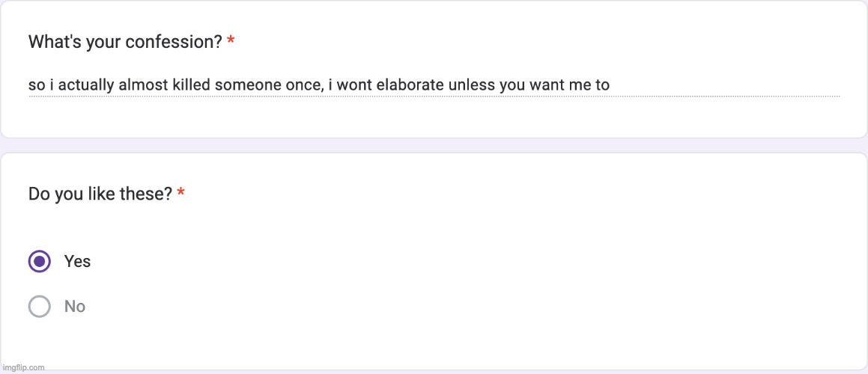Focus the empty right end of the confession field
Screen dimensions: 868x374
[x=749, y=85]
